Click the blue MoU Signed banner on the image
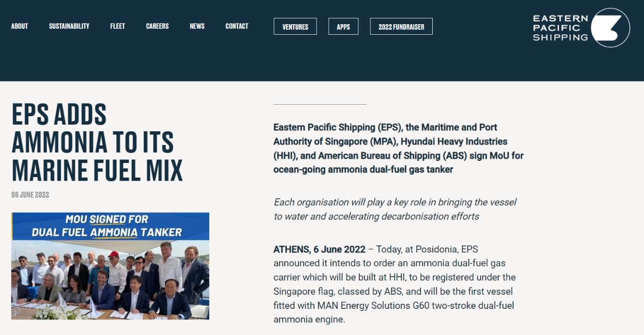Viewport: 644px width, 335px height. (x=110, y=226)
